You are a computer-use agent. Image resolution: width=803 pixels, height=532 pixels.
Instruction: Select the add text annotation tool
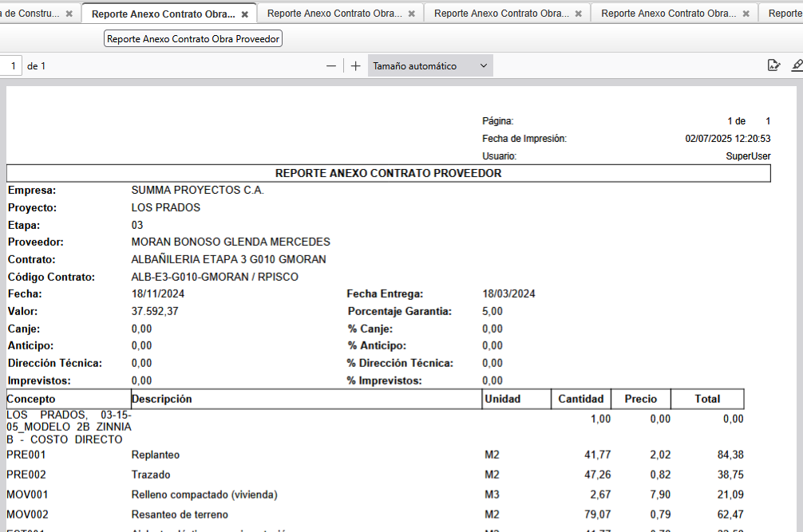tap(773, 66)
